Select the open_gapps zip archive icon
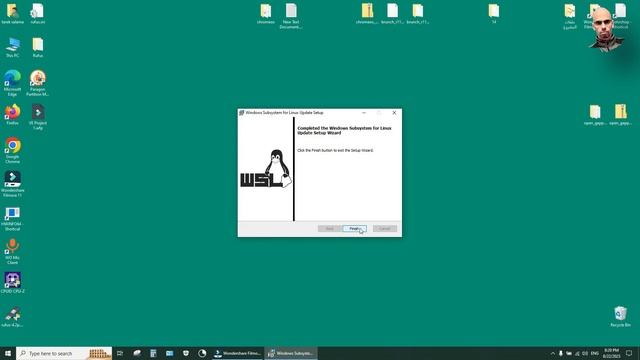The width and height of the screenshot is (640, 360). pyautogui.click(x=620, y=115)
